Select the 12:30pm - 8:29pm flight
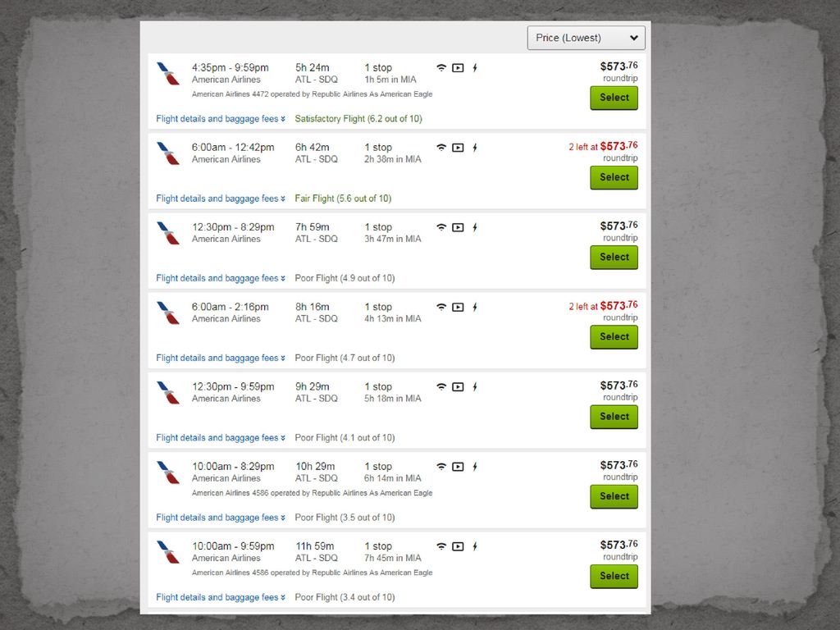Viewport: 840px width, 630px height. click(614, 258)
